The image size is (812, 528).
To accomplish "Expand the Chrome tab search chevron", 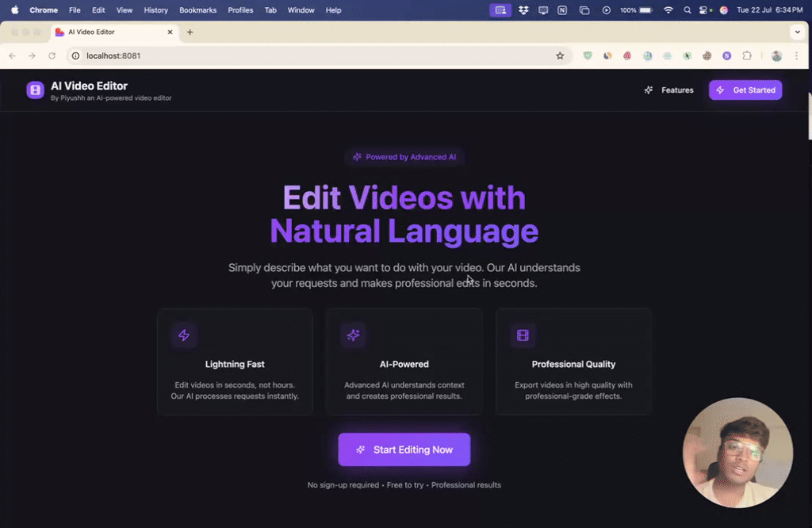I will click(x=797, y=33).
